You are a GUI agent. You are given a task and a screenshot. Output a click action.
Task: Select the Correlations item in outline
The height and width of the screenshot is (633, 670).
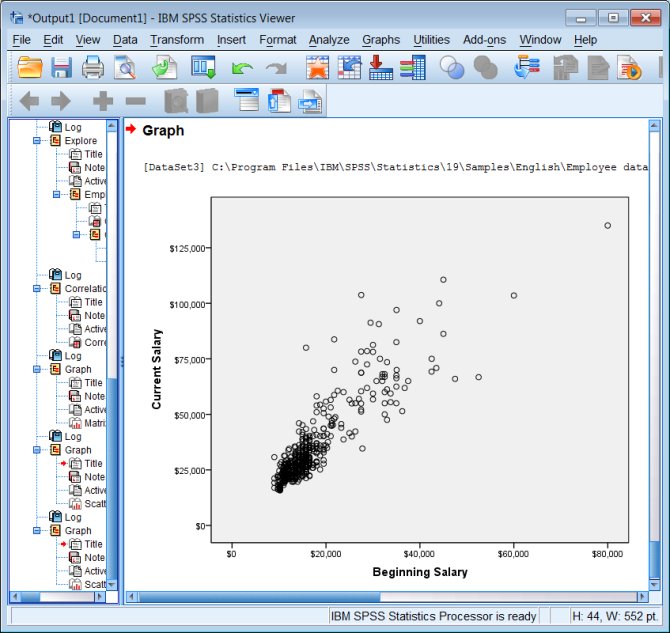tap(85, 289)
